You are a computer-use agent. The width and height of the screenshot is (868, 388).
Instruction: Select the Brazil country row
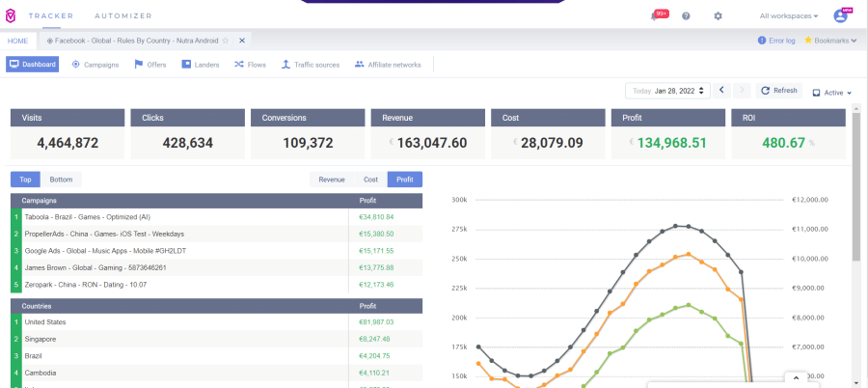[x=216, y=356]
